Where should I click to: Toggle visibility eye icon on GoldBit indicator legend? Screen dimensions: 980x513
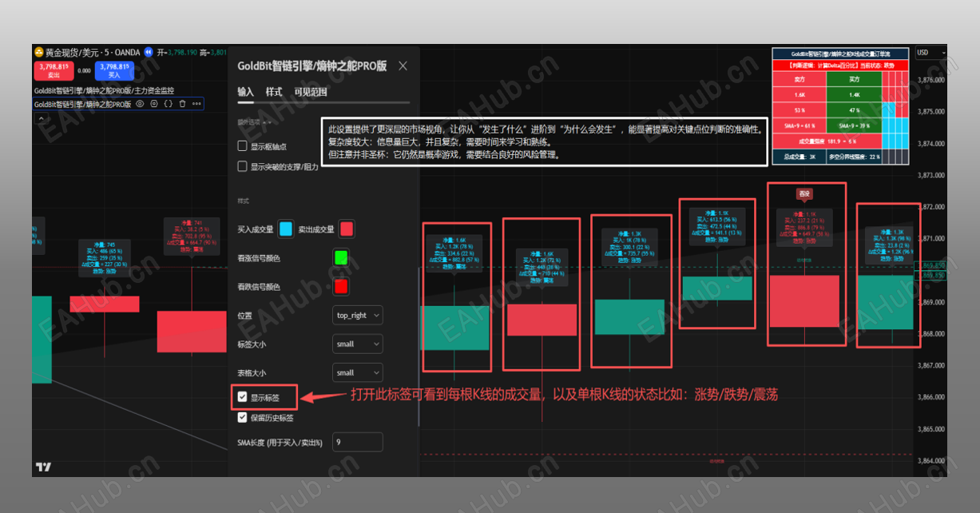140,104
